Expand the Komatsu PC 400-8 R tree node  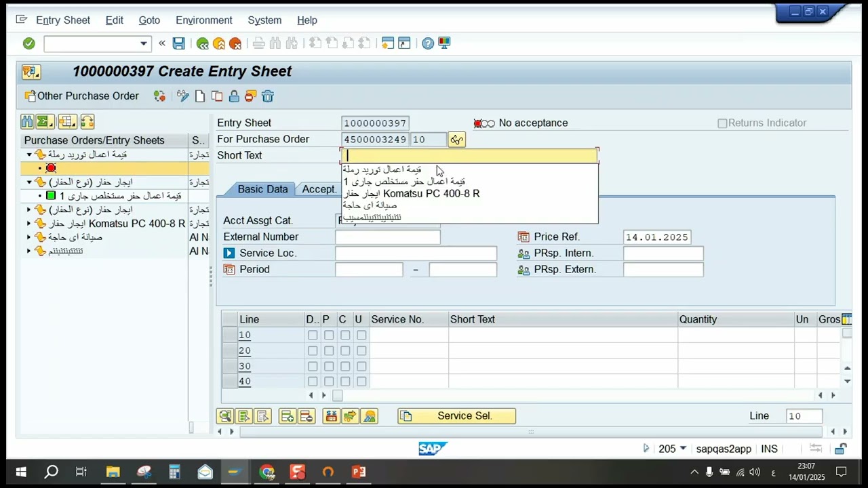[28, 224]
